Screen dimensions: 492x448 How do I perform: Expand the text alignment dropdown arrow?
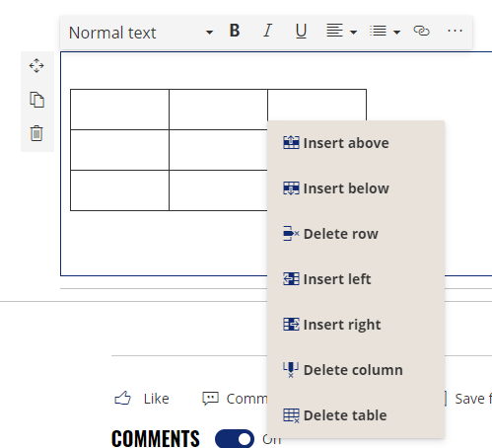(353, 33)
